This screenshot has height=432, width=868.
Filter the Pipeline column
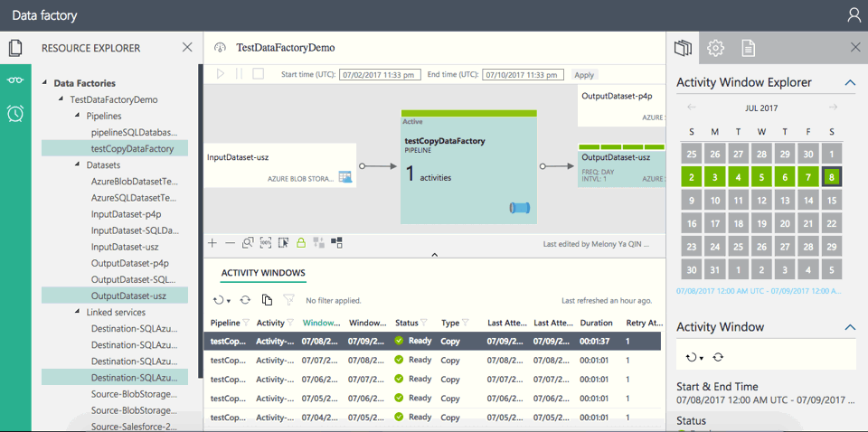(246, 323)
